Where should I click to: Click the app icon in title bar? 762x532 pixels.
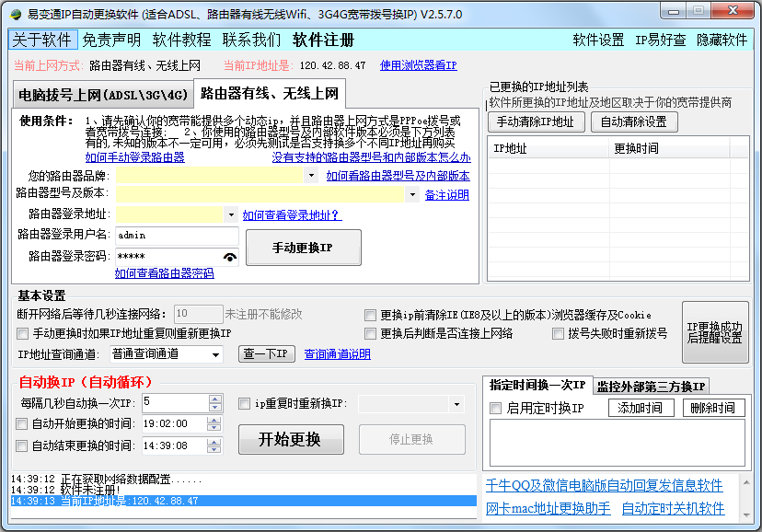click(16, 14)
